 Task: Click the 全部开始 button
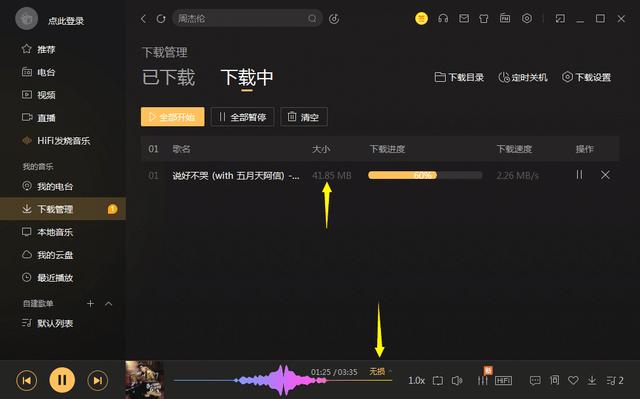[x=173, y=117]
